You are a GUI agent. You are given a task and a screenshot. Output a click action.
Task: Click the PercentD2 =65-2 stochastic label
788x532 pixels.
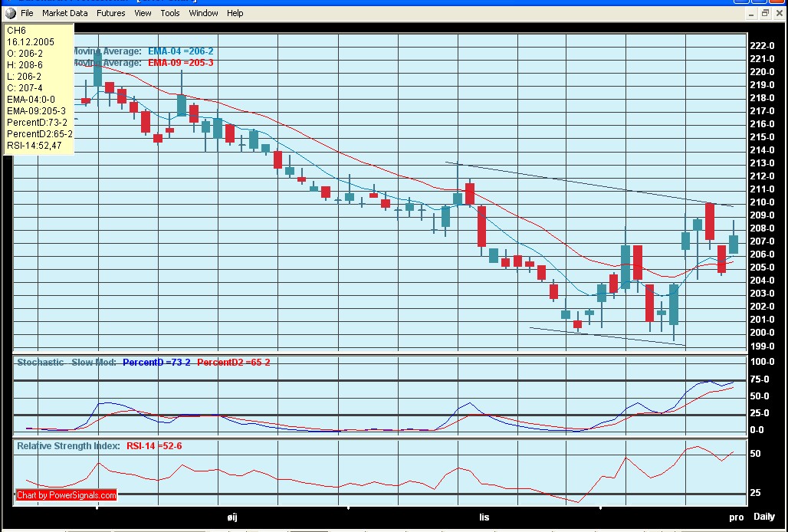coord(234,362)
